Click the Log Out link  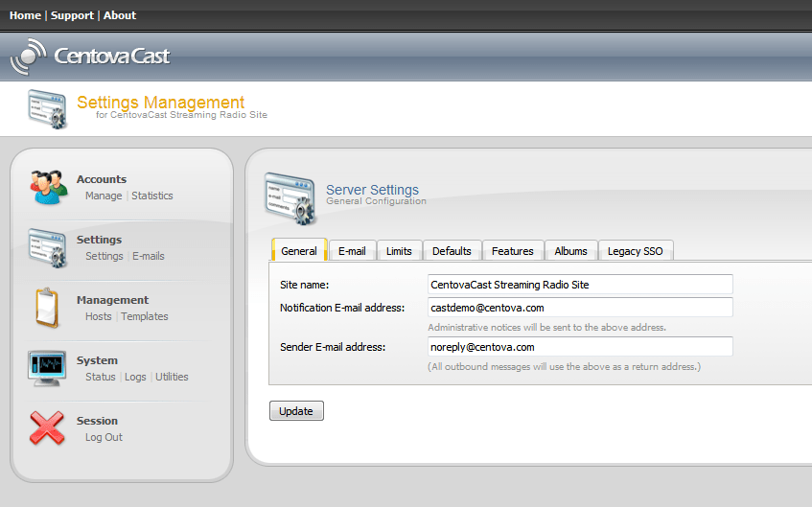pos(104,437)
